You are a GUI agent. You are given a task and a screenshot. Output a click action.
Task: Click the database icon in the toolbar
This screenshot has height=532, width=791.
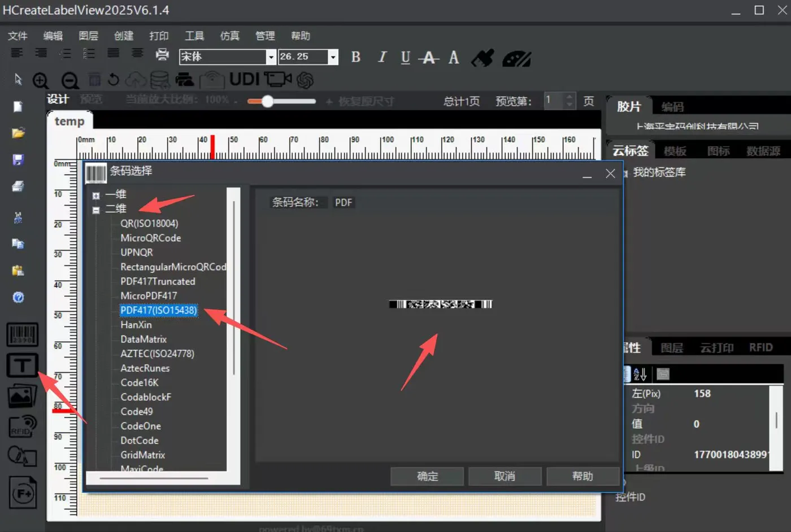tap(159, 80)
